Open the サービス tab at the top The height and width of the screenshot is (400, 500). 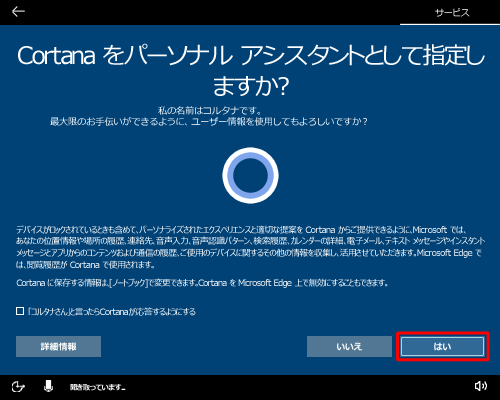[452, 13]
